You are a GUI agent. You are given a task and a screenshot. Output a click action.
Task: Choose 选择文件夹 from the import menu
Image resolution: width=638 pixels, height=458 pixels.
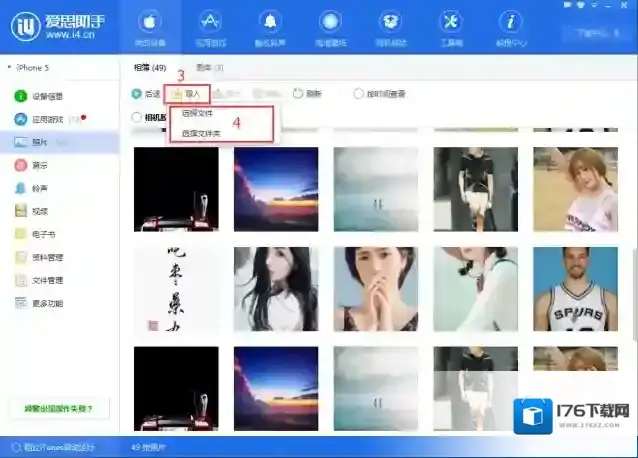tap(201, 133)
